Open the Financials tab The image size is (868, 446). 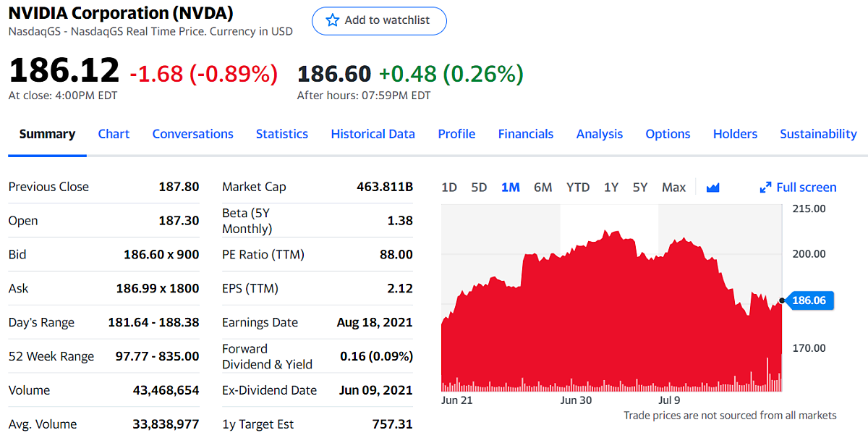click(526, 134)
